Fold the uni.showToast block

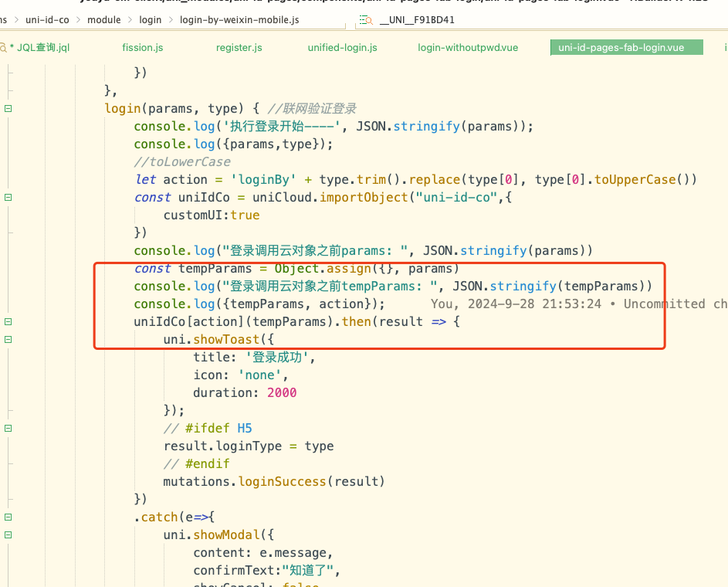tap(8, 339)
